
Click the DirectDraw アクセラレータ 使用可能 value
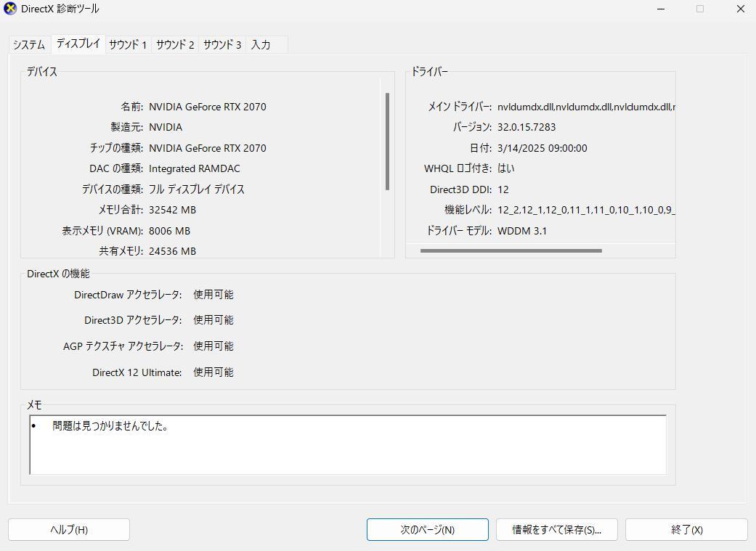(x=213, y=295)
